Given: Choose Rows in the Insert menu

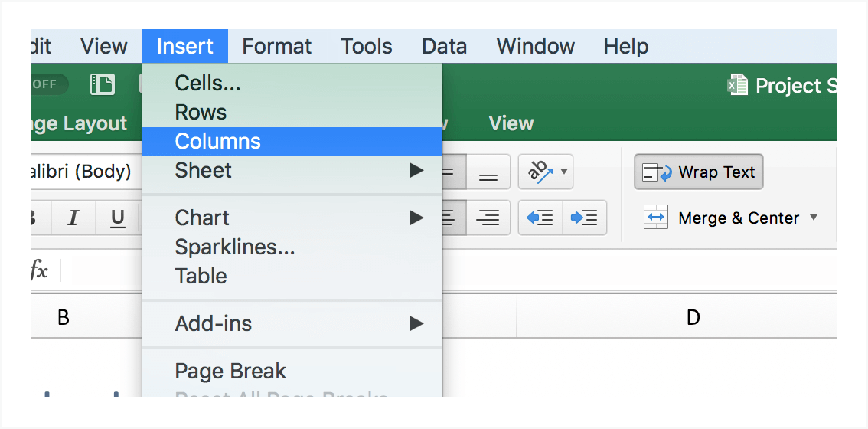Looking at the screenshot, I should (x=201, y=113).
